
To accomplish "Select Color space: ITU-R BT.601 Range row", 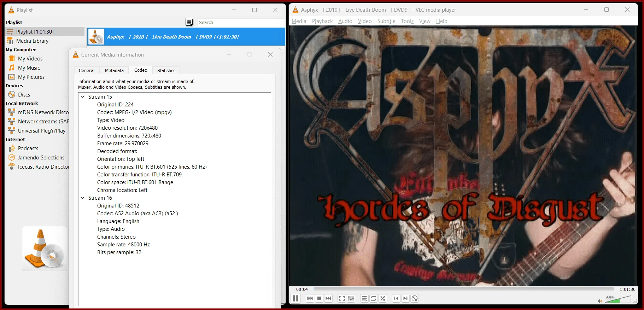I will (x=135, y=182).
